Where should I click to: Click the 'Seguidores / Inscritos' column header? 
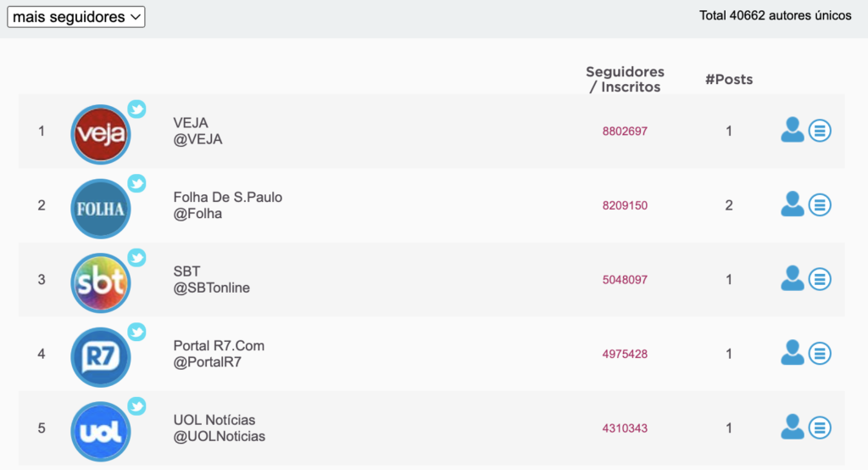pos(625,79)
